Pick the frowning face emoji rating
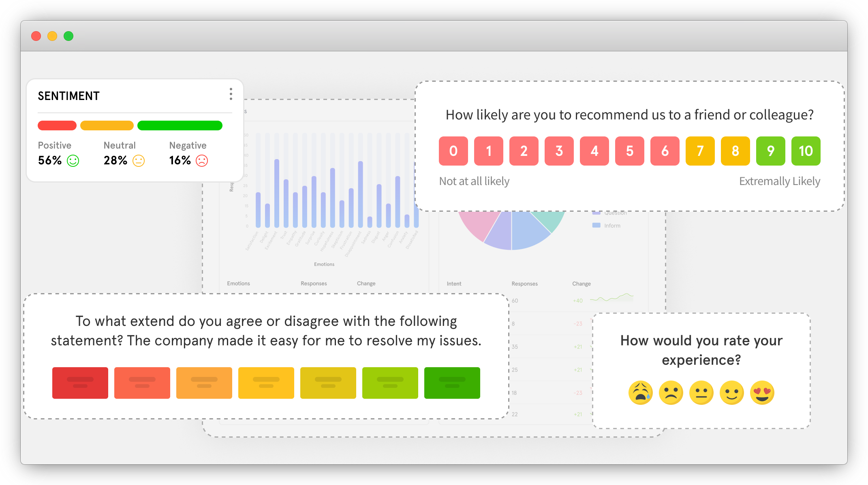868x485 pixels. point(671,393)
